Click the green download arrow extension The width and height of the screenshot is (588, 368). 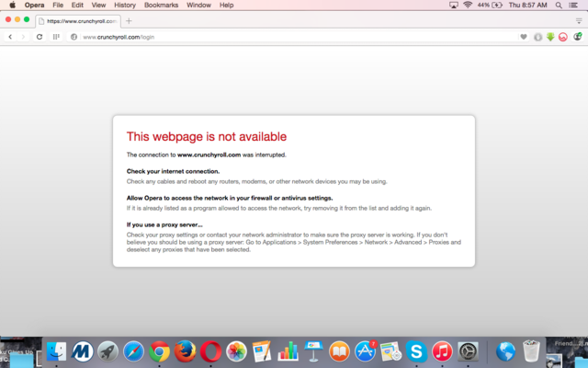(550, 37)
